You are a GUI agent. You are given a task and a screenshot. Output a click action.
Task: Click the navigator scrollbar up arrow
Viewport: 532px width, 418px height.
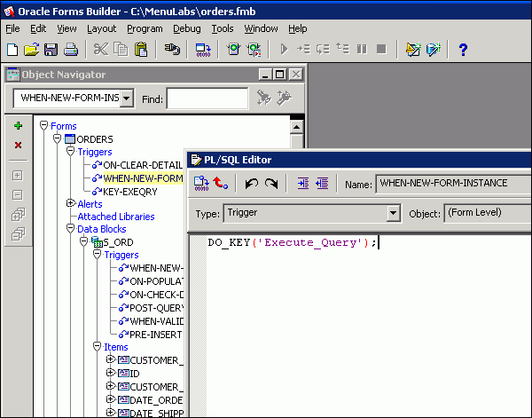pyautogui.click(x=296, y=127)
